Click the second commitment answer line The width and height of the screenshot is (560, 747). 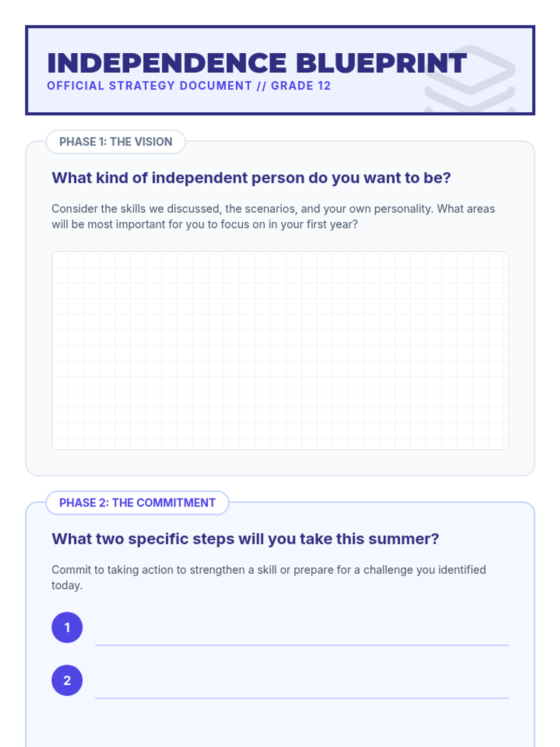[301, 690]
